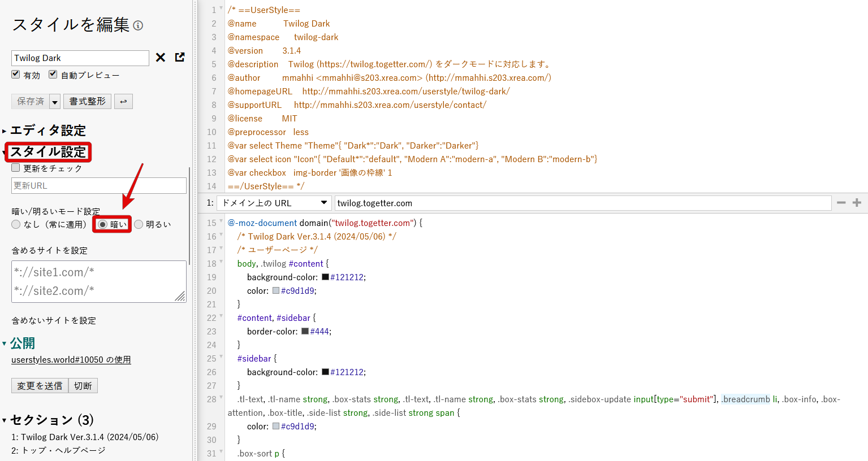Click the X icon next to style name

161,58
